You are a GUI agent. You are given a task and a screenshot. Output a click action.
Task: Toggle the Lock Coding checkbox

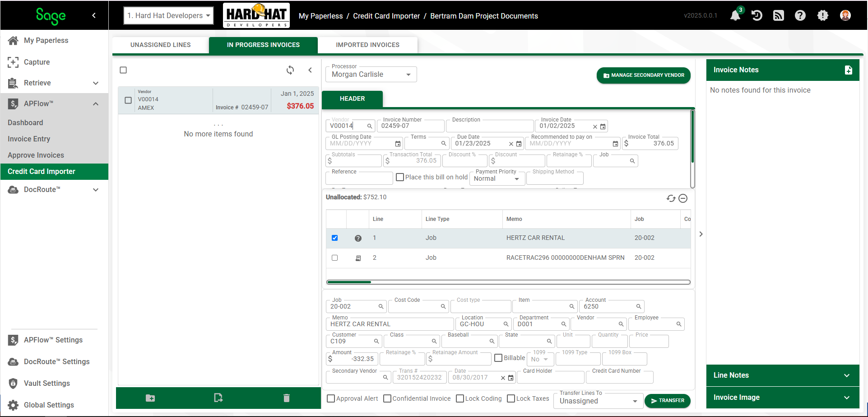(x=460, y=398)
